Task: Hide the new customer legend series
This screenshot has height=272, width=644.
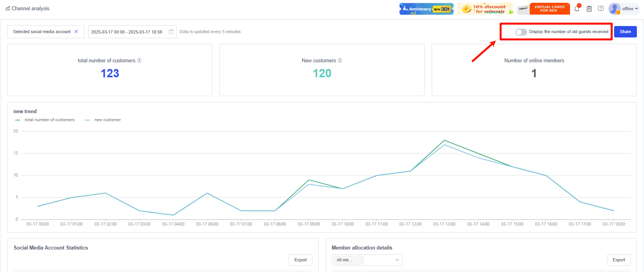Action: point(103,120)
